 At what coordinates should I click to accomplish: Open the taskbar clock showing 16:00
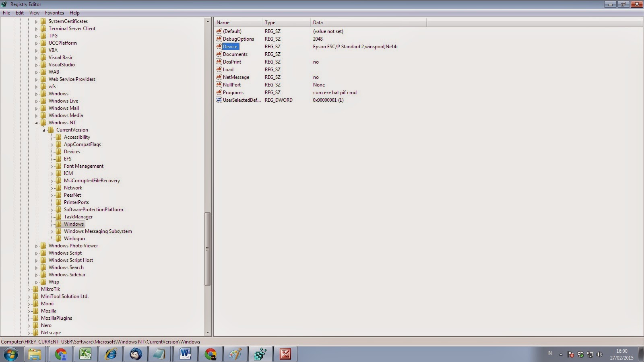point(621,354)
